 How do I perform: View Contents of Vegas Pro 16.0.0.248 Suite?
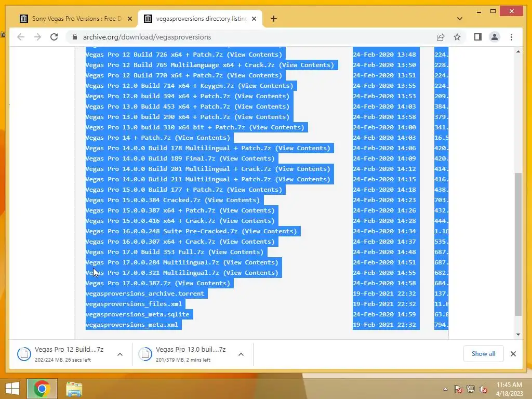coord(270,231)
